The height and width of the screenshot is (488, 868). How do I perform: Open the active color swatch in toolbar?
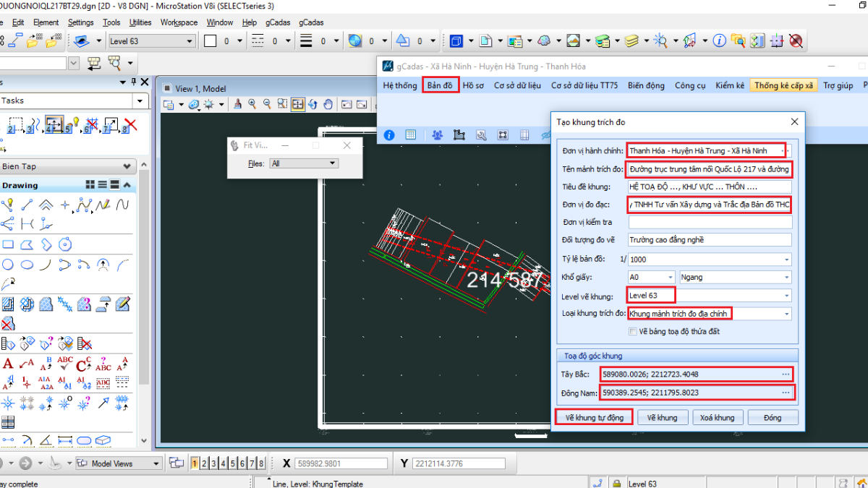click(x=210, y=41)
